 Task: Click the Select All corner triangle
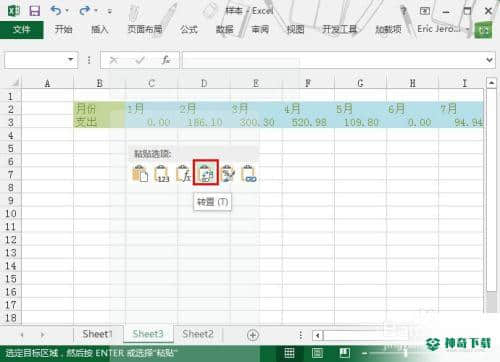click(x=14, y=82)
